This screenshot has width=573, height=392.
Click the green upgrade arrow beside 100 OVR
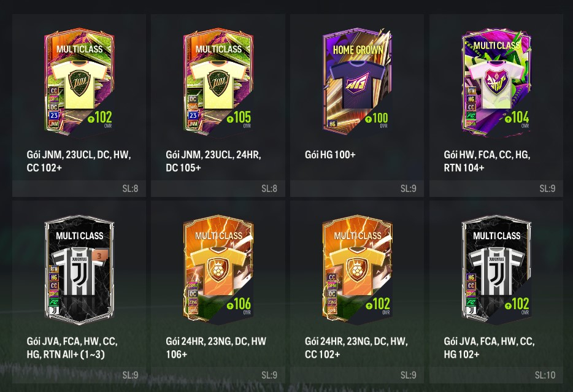(x=368, y=119)
